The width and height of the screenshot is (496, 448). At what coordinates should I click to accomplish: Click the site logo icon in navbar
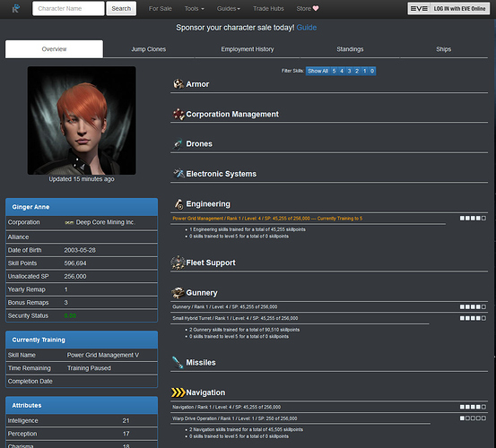16,8
